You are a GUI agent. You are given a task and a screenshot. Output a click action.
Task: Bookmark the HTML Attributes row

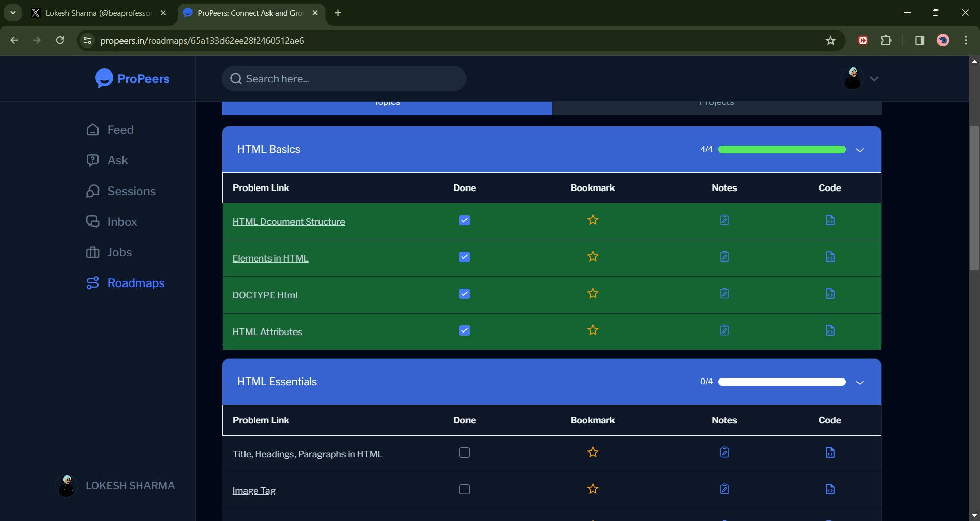[x=593, y=330]
